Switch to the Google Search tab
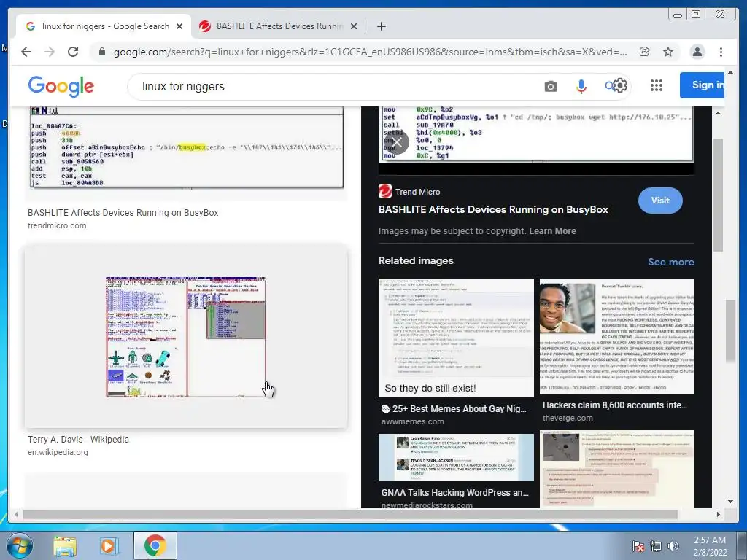The width and height of the screenshot is (747, 560). click(x=104, y=26)
